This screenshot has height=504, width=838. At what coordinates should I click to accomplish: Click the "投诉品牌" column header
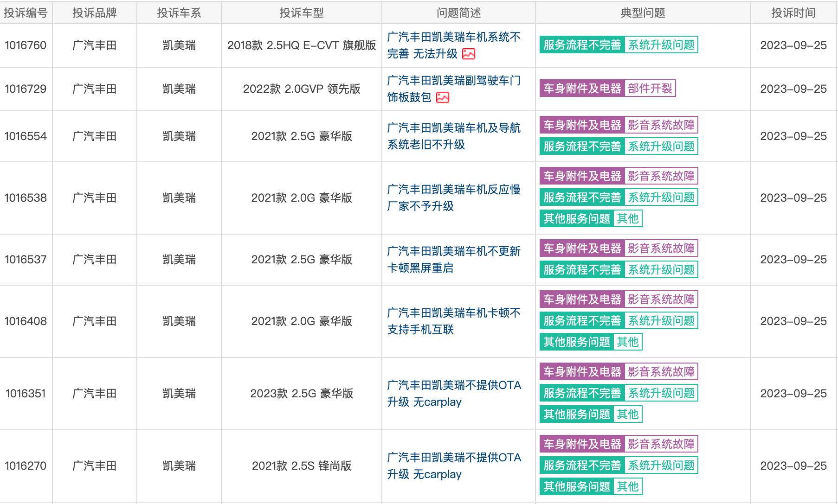(x=95, y=13)
